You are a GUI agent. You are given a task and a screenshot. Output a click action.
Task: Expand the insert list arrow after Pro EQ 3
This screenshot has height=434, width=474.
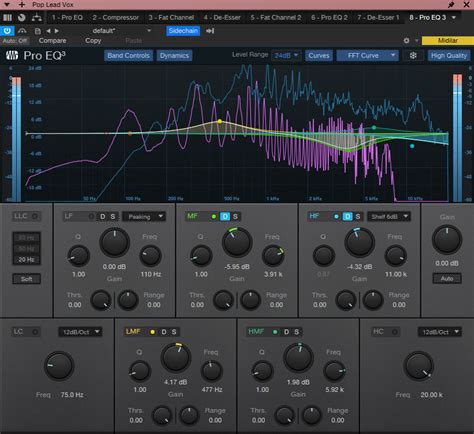tap(454, 17)
